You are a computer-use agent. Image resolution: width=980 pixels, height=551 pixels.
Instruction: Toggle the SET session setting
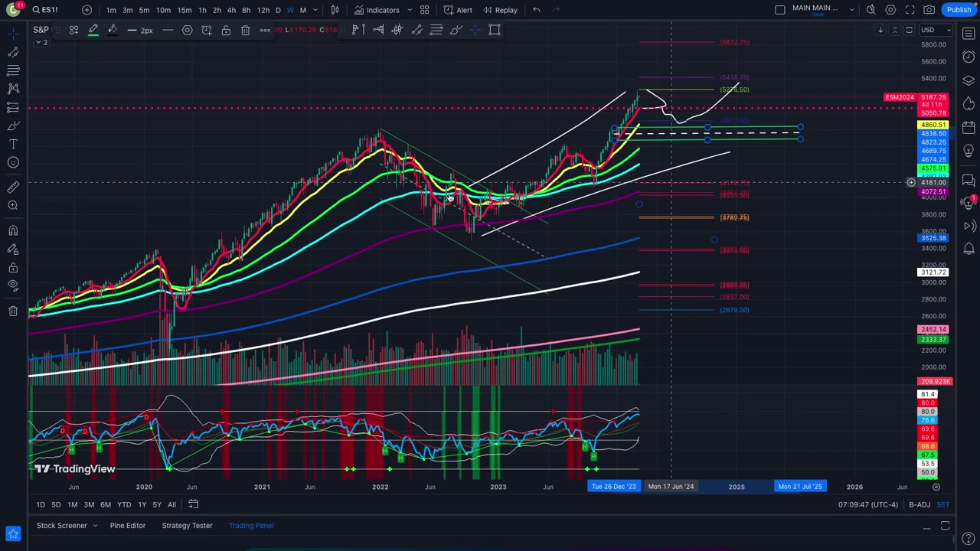coord(943,505)
